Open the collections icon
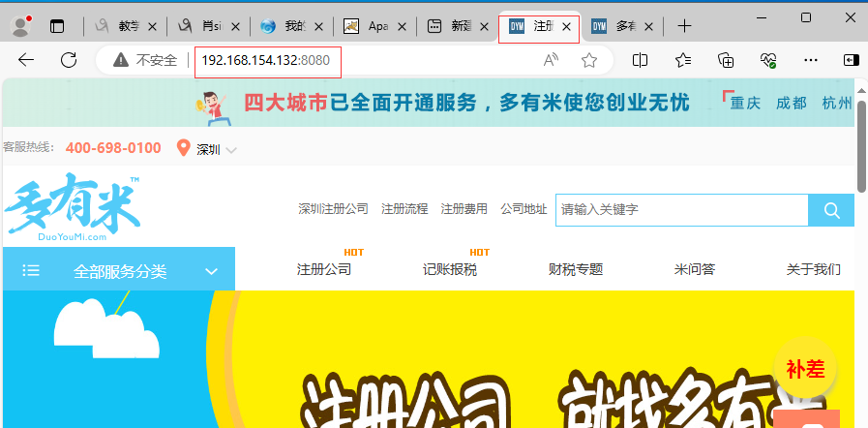 pos(726,60)
